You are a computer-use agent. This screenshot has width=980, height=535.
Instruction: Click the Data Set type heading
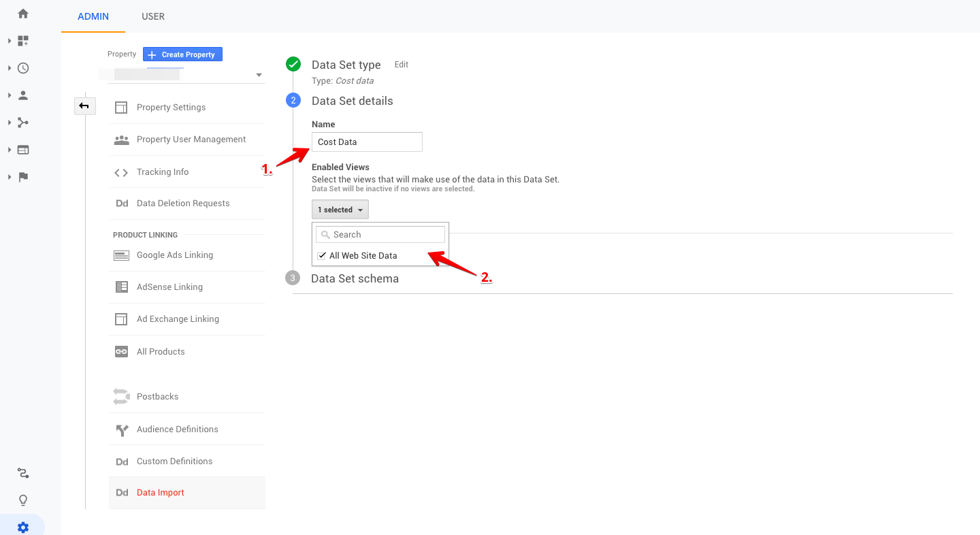pyautogui.click(x=346, y=65)
